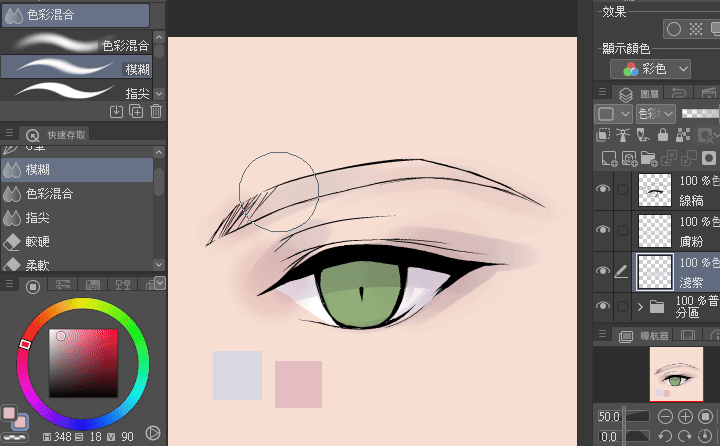This screenshot has height=446, width=720.
Task: Click the import sub tool icon
Action: click(x=116, y=111)
